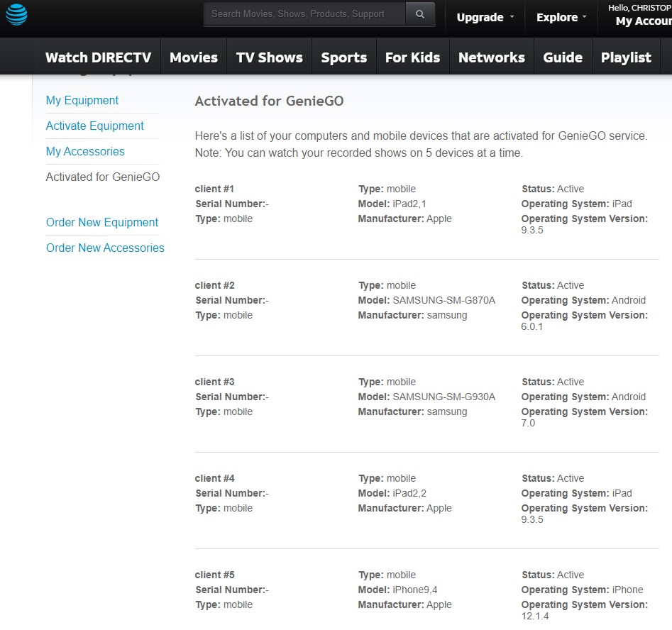Image resolution: width=672 pixels, height=630 pixels.
Task: Open the Networks section
Action: pyautogui.click(x=492, y=57)
